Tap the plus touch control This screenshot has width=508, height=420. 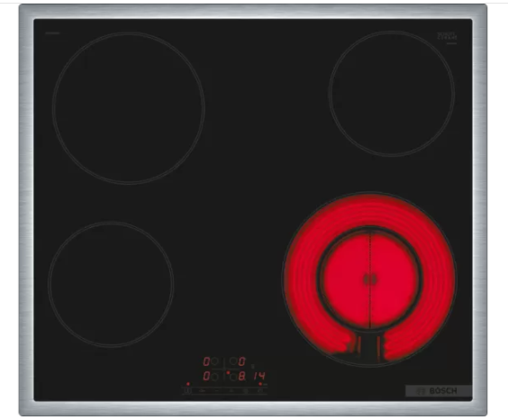coord(231,390)
